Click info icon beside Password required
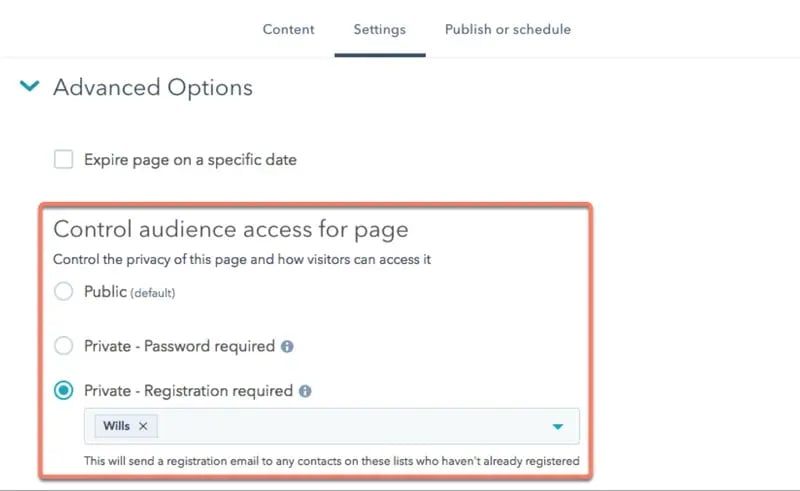 tap(287, 347)
